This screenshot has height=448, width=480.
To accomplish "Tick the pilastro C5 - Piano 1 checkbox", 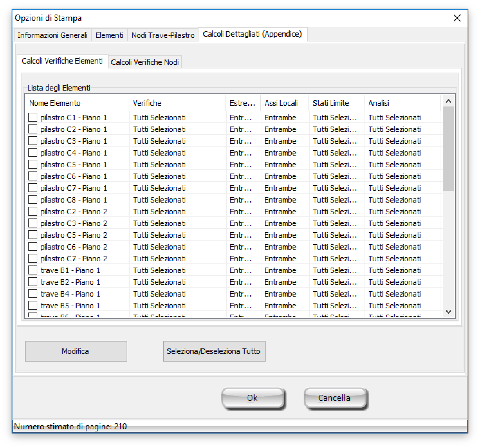I will 33,165.
